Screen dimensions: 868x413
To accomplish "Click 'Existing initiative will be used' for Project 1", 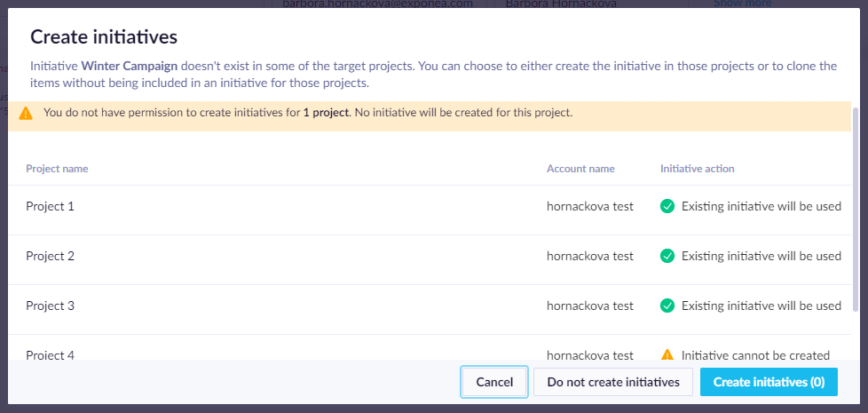I will (x=761, y=206).
